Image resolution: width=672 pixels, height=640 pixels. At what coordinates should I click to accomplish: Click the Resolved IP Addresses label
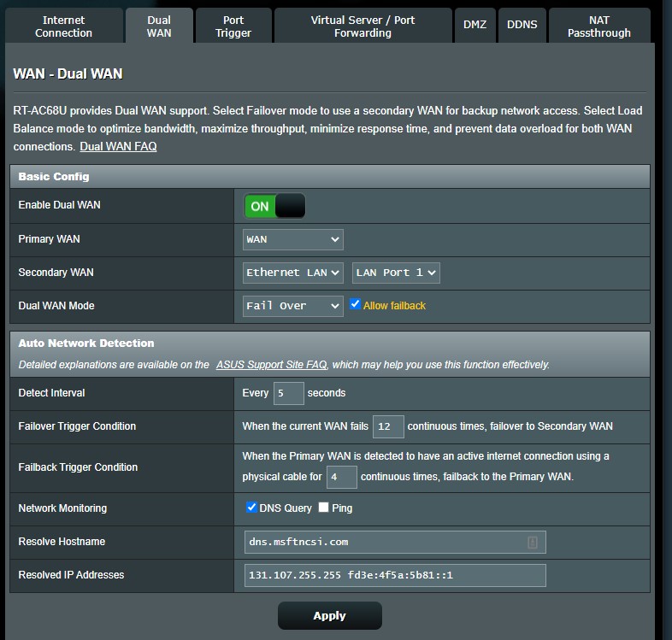coord(71,575)
